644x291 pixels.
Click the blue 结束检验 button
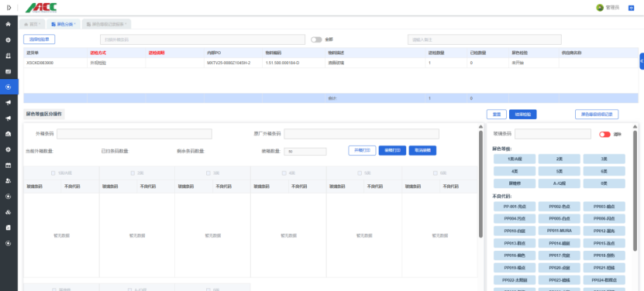pos(523,115)
